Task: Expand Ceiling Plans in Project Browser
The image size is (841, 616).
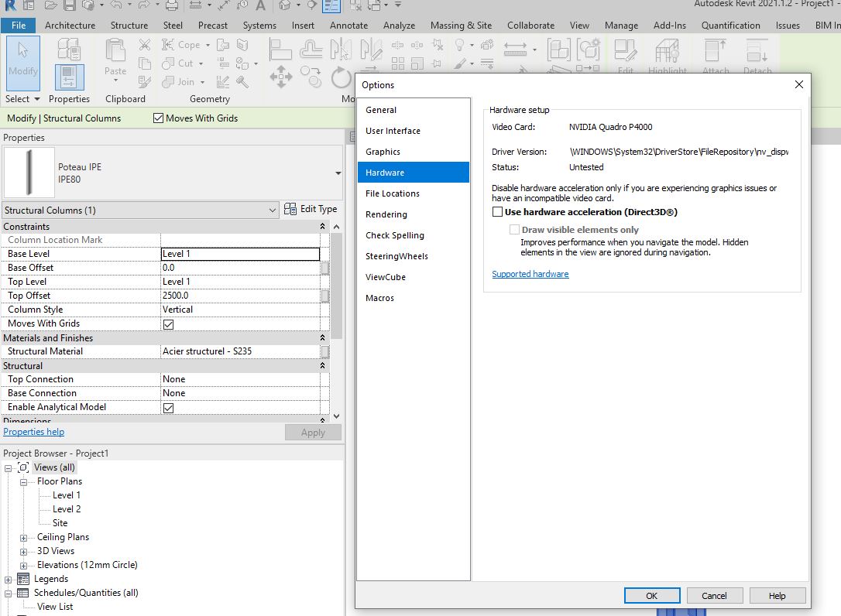Action: (26, 536)
